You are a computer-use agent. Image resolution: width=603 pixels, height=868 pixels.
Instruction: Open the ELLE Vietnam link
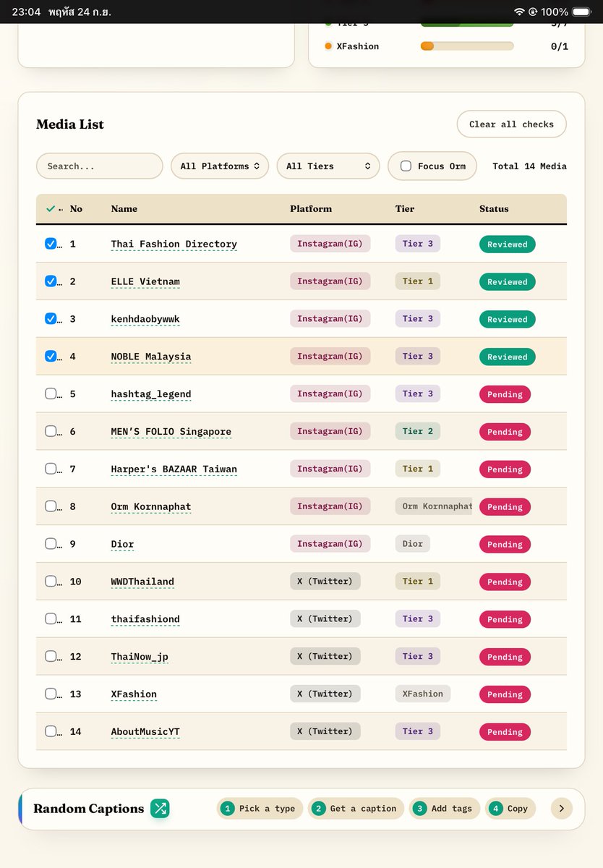145,282
